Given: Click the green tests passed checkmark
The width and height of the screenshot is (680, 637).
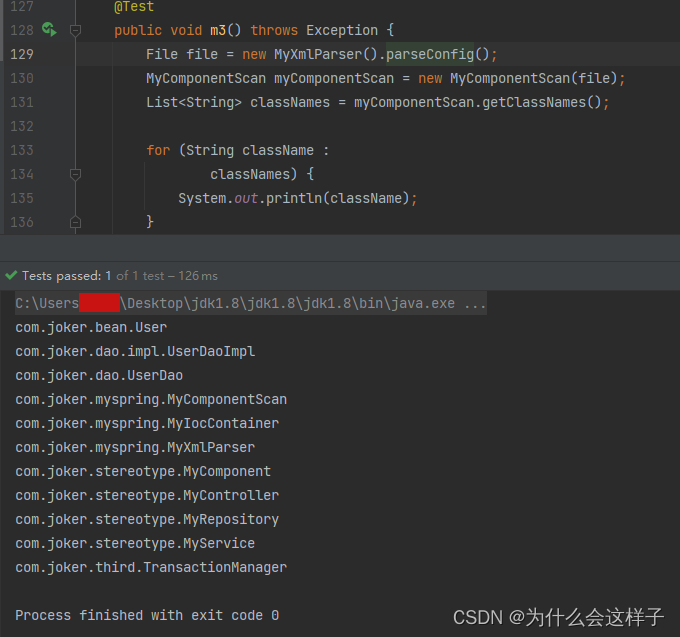Looking at the screenshot, I should click(11, 275).
